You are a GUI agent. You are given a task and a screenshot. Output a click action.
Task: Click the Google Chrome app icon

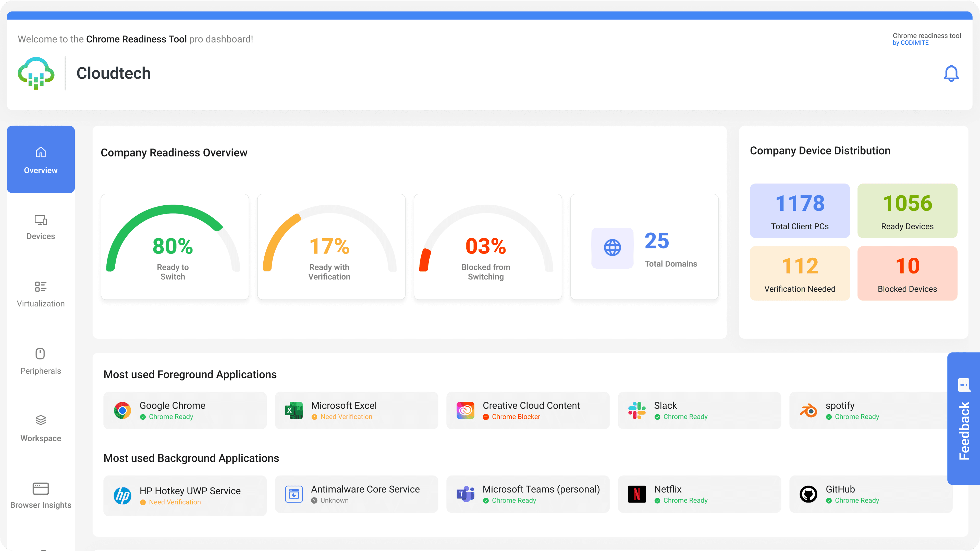(x=122, y=411)
